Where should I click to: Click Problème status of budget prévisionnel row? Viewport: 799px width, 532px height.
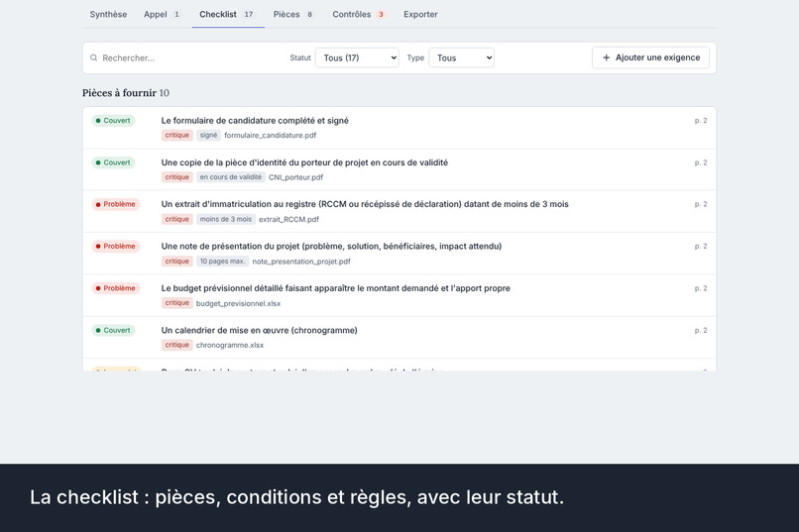click(116, 288)
